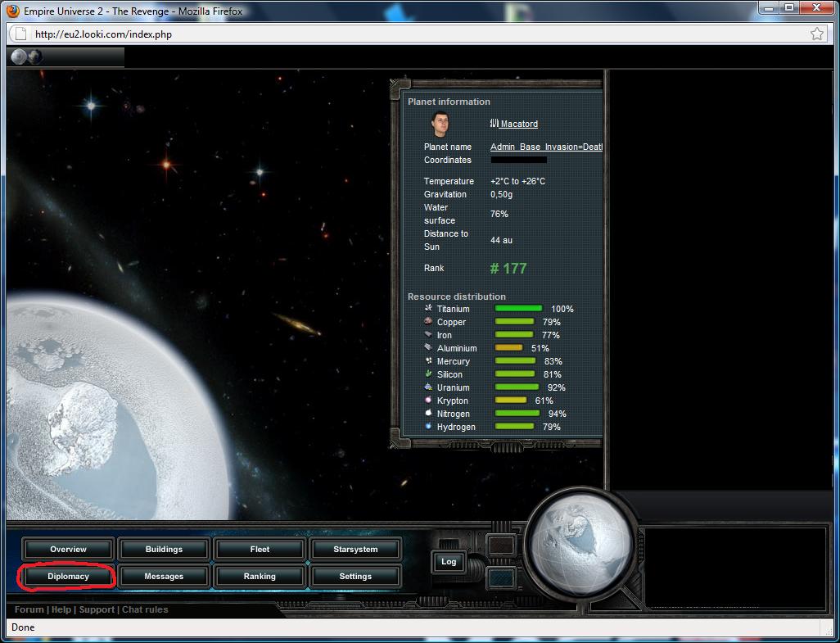Open the Log button

[449, 562]
